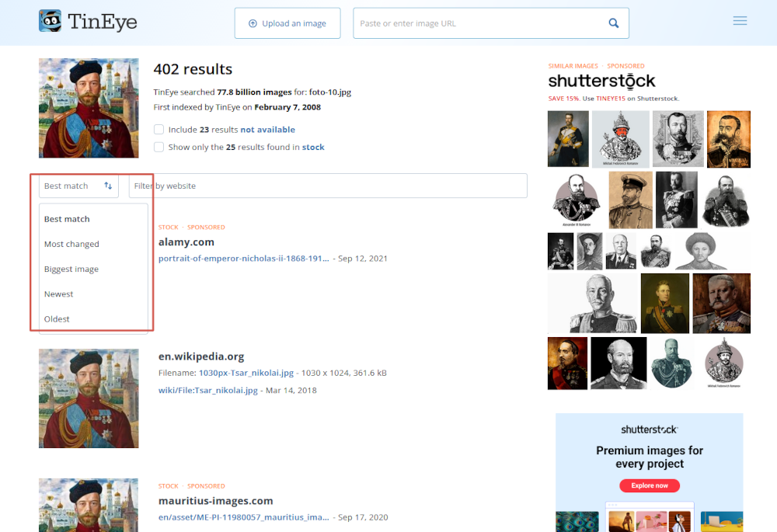Viewport: 777px width, 532px height.
Task: Check Include 23 results not available
Action: click(159, 129)
